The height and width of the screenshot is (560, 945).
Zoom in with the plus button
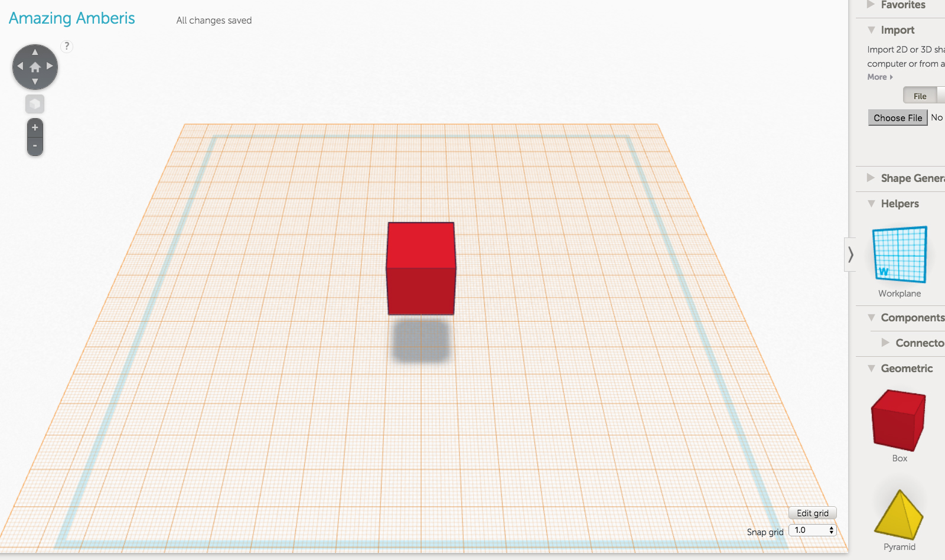click(x=35, y=128)
